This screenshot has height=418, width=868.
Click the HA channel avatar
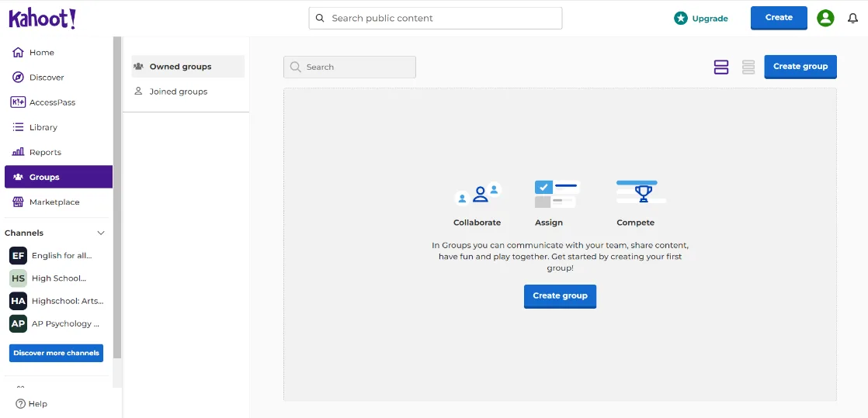19,301
